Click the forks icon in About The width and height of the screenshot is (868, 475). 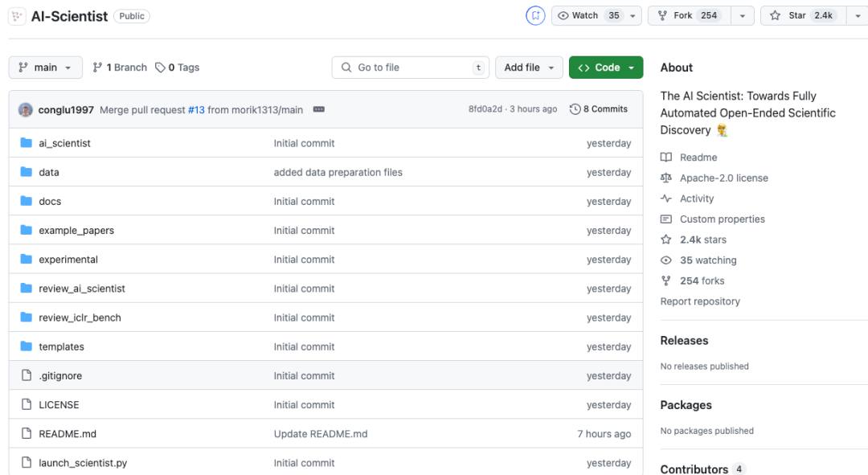(x=666, y=280)
